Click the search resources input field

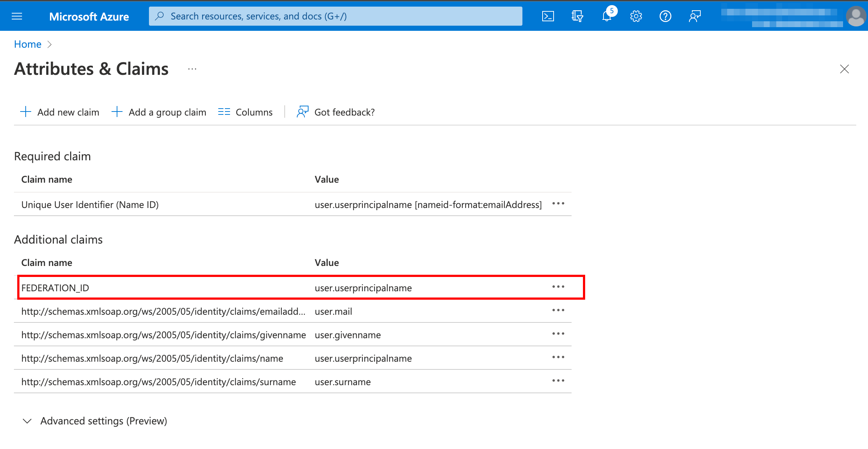point(335,16)
